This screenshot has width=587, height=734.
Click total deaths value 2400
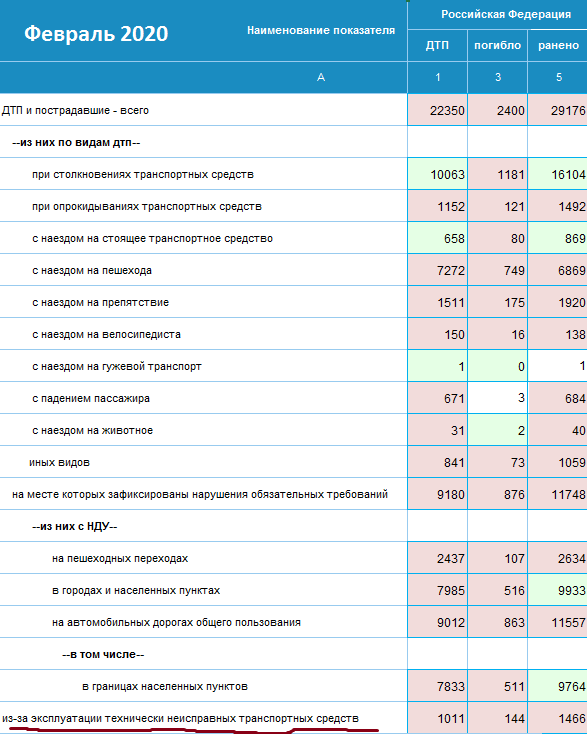click(x=511, y=110)
